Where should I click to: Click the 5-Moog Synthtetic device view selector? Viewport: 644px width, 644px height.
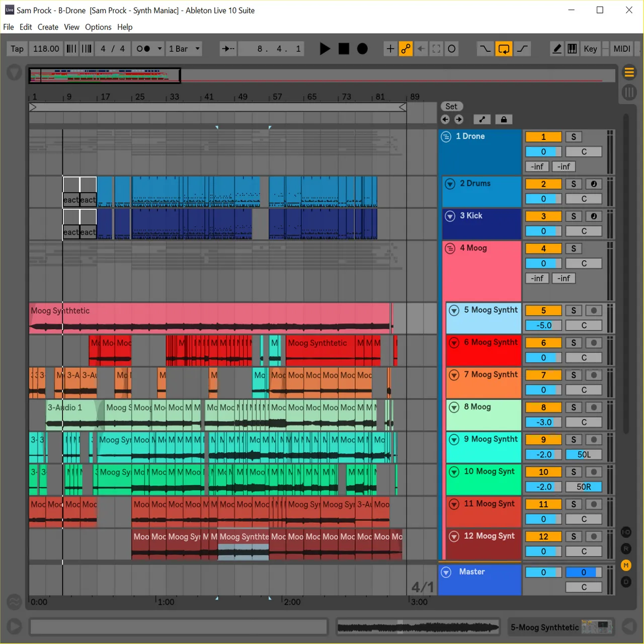pos(561,627)
